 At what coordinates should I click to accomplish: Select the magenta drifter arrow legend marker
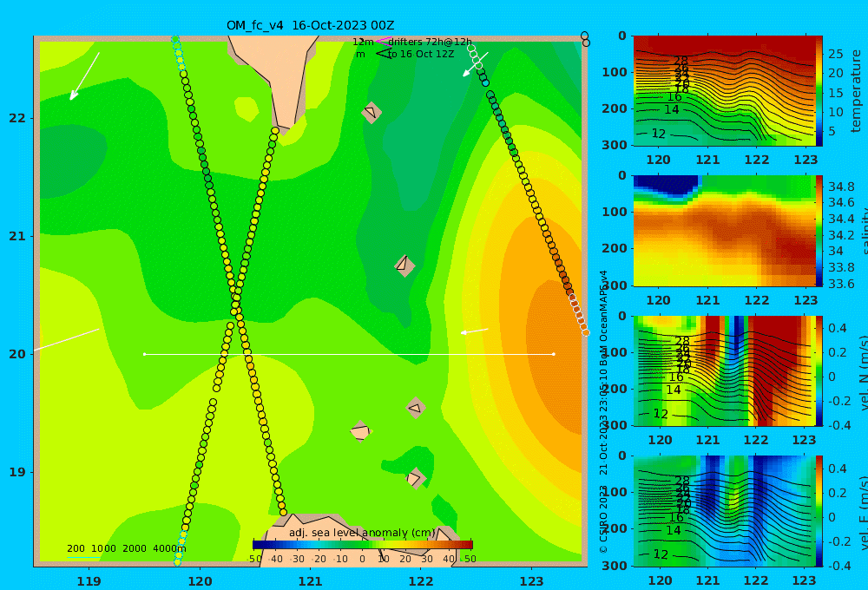coord(383,42)
